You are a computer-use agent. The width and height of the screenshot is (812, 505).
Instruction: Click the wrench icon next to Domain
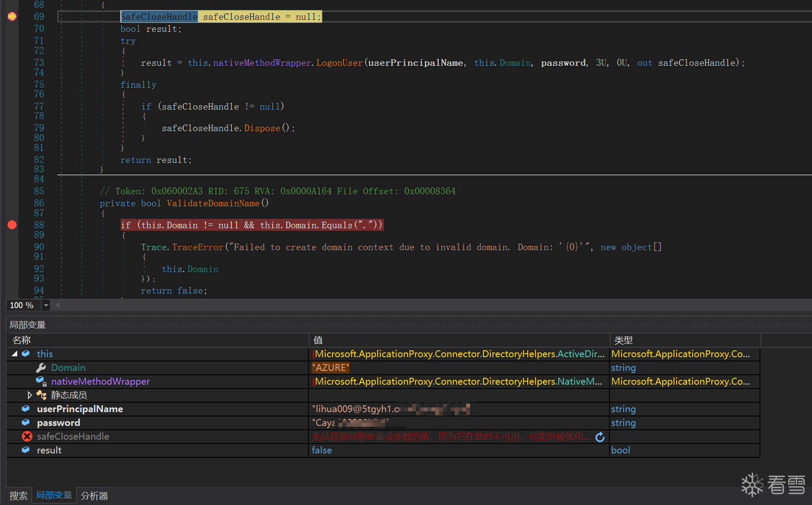[41, 368]
